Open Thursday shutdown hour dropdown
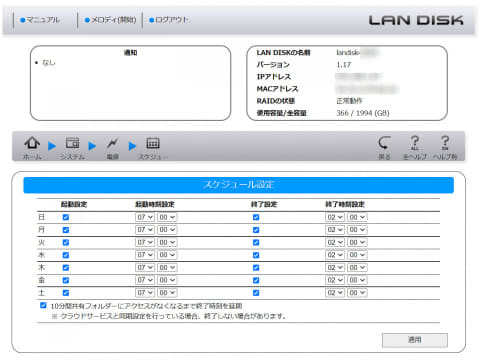This screenshot has height=360, width=480. [335, 267]
